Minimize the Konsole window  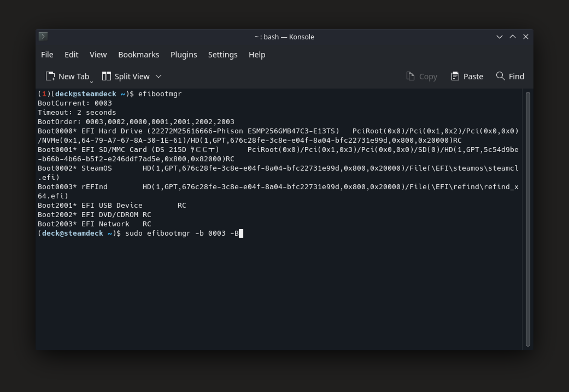point(499,37)
